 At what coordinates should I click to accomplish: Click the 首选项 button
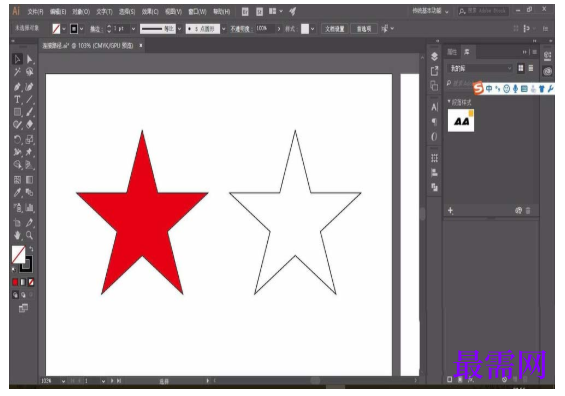click(364, 29)
